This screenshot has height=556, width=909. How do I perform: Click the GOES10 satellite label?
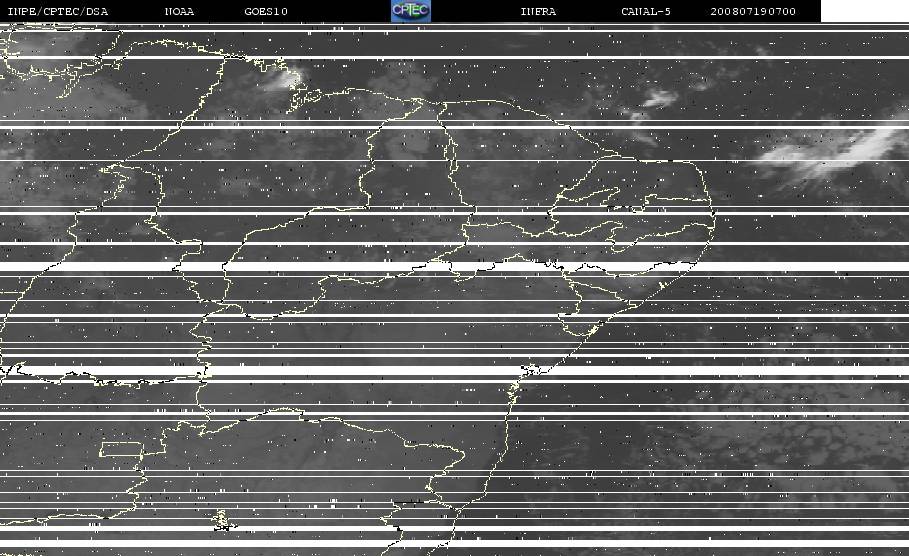click(266, 11)
